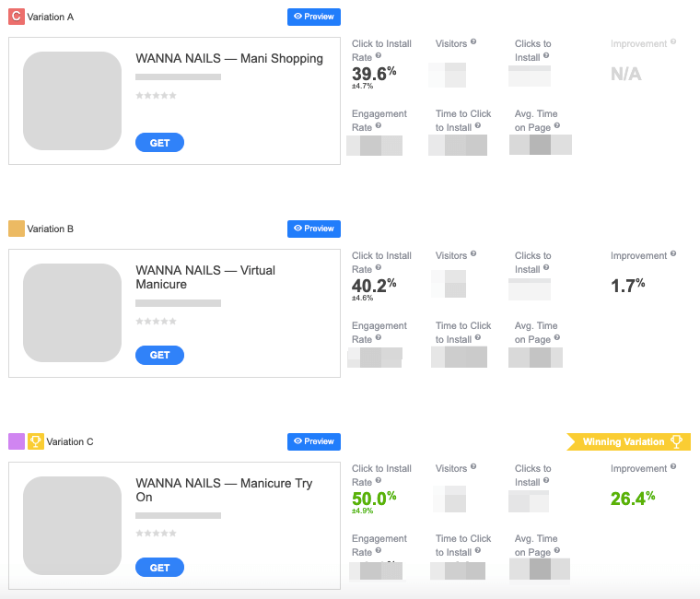This screenshot has width=700, height=599.
Task: Click Variation A Clicks to Install help icon
Action: click(x=546, y=56)
